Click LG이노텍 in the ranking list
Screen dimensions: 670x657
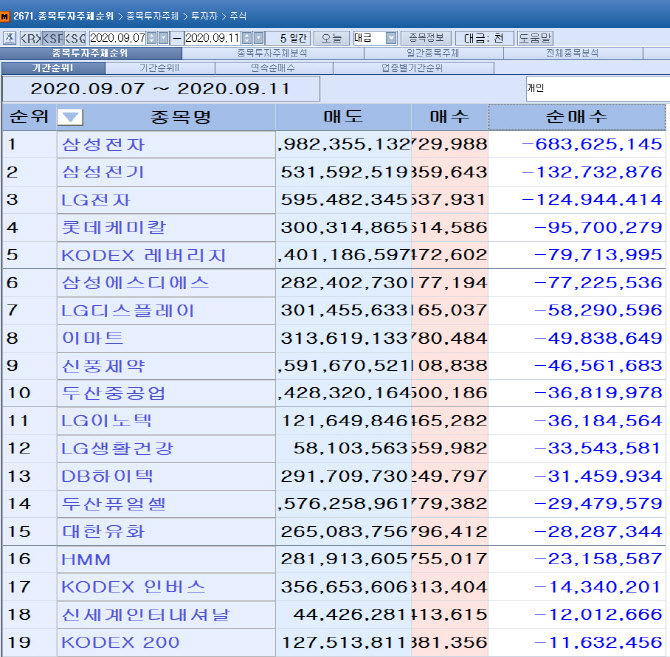[106, 421]
